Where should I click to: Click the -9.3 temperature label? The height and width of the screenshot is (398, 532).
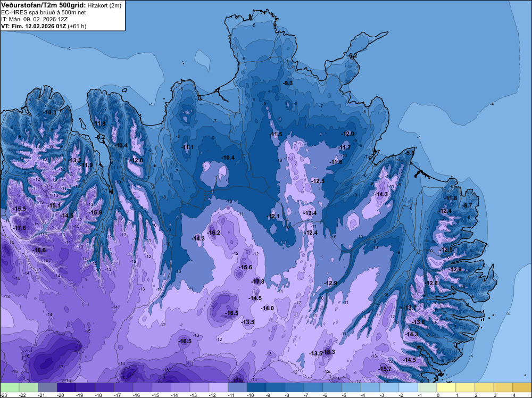288,83
